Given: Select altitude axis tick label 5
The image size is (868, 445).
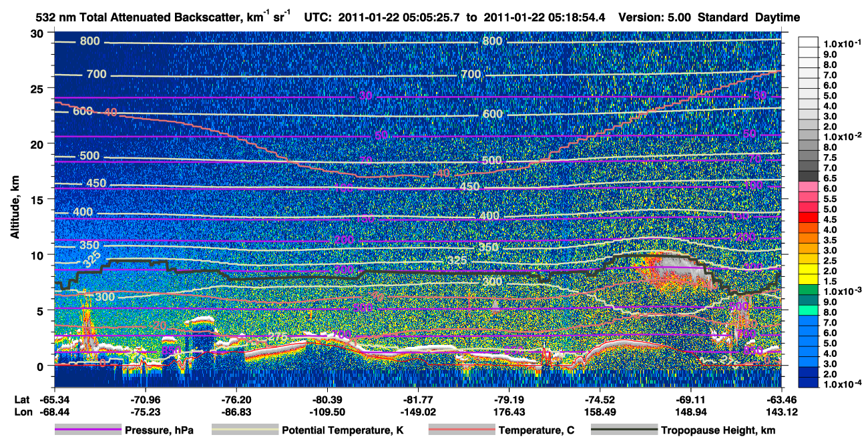Looking at the screenshot, I should pos(41,310).
